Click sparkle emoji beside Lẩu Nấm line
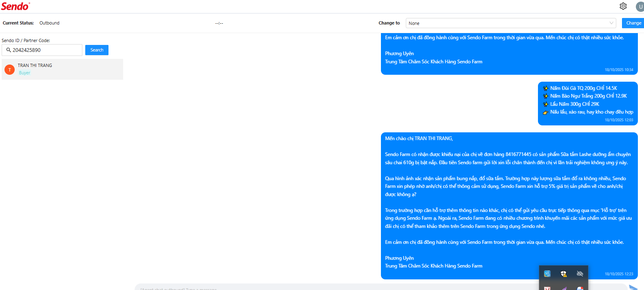 pos(545,104)
